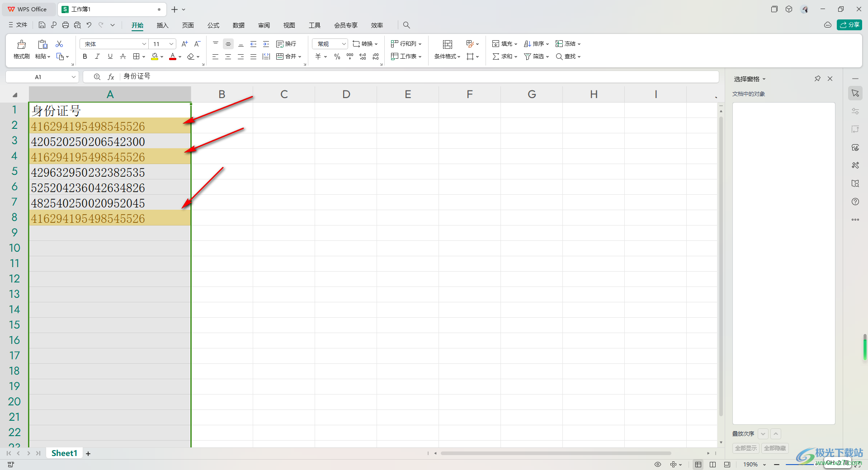Switch to the View (视图) tab
This screenshot has width=868, height=470.
pos(289,25)
